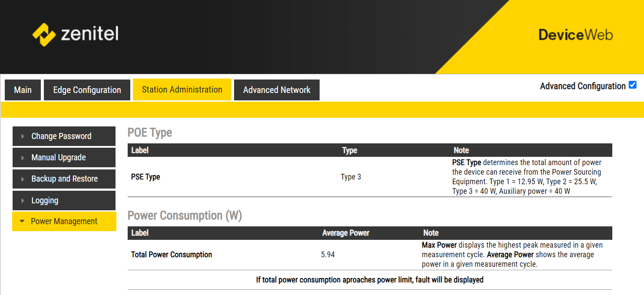Viewport: 644px width, 295px height.
Task: Click Note header in Power Consumption table
Action: (x=431, y=233)
